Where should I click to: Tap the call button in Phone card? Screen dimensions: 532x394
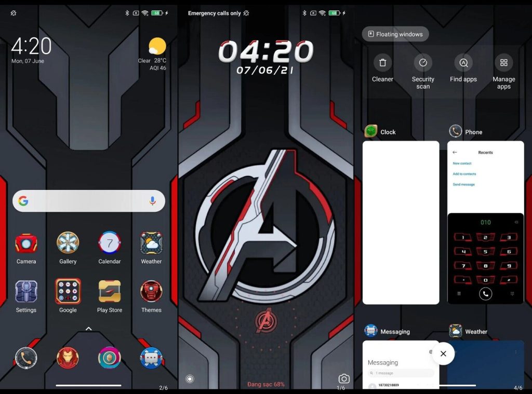486,294
